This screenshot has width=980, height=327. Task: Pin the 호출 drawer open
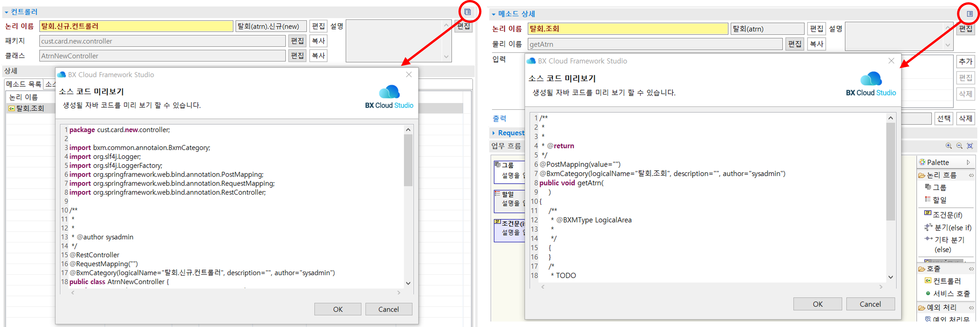tap(971, 269)
